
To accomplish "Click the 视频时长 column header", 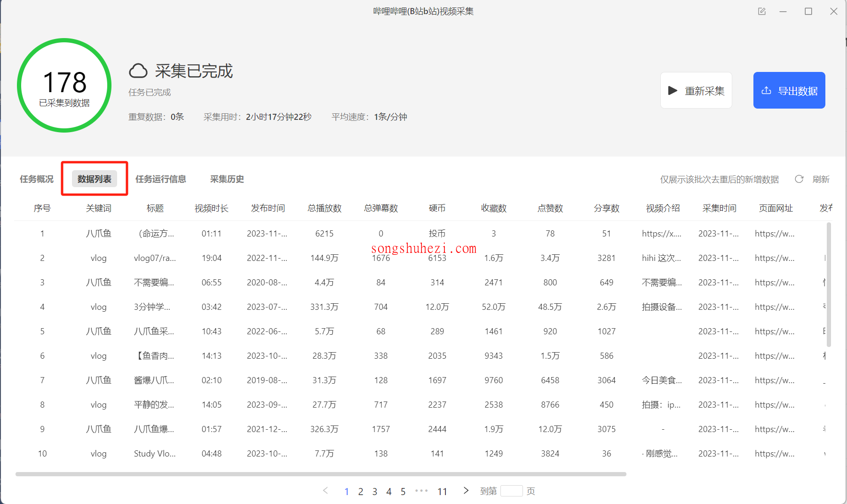I will click(x=212, y=208).
